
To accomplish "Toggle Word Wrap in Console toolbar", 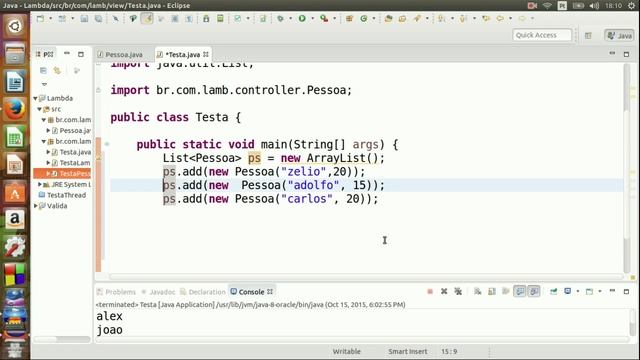I will pos(506,291).
